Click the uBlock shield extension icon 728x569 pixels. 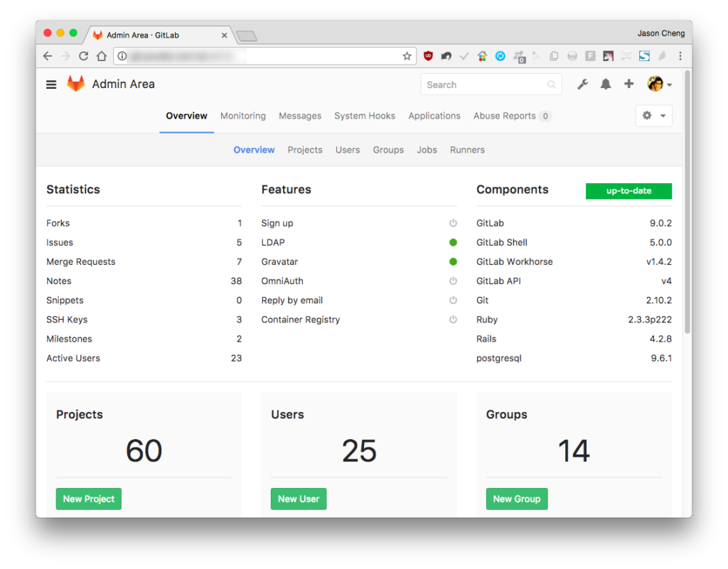[428, 56]
